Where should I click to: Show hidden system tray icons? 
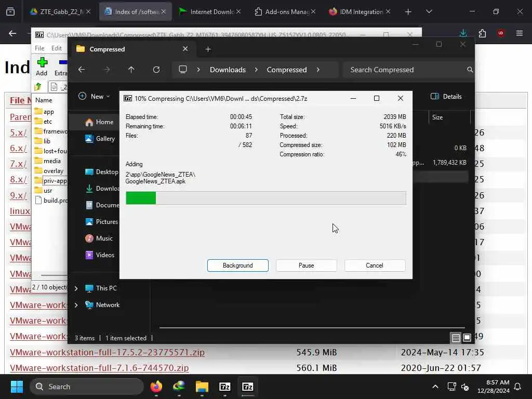pos(435,387)
